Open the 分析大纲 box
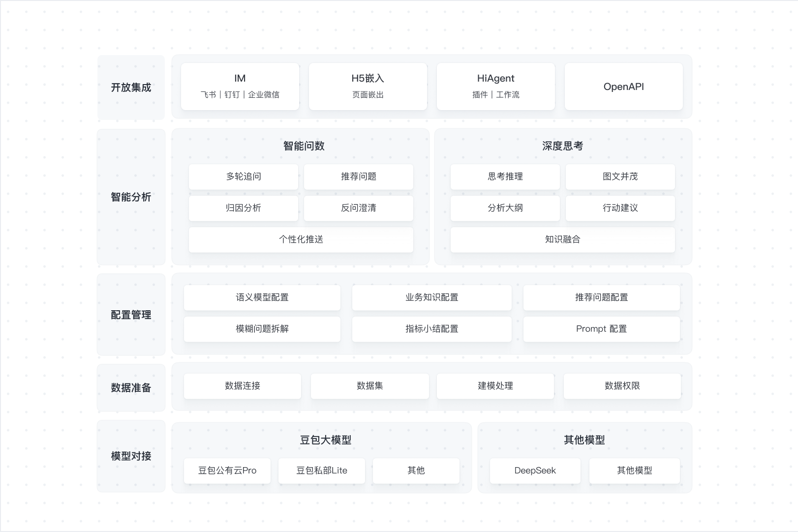This screenshot has width=798, height=532. (505, 208)
